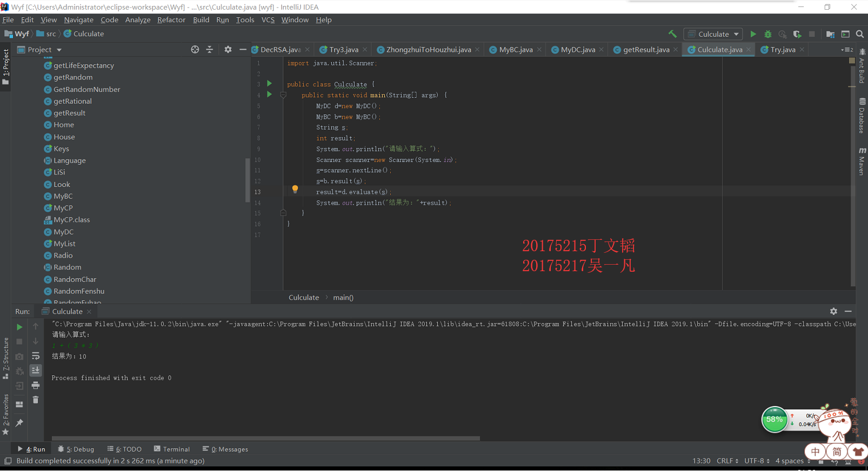Open Search Everywhere magnifier icon
The width and height of the screenshot is (868, 471).
coord(860,34)
